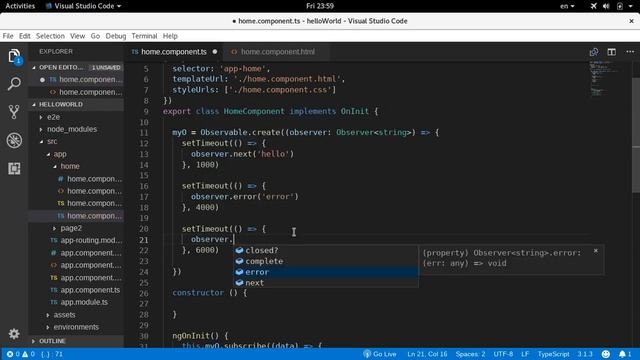The height and width of the screenshot is (360, 640).
Task: Open the Activities overview
Action: point(20,6)
